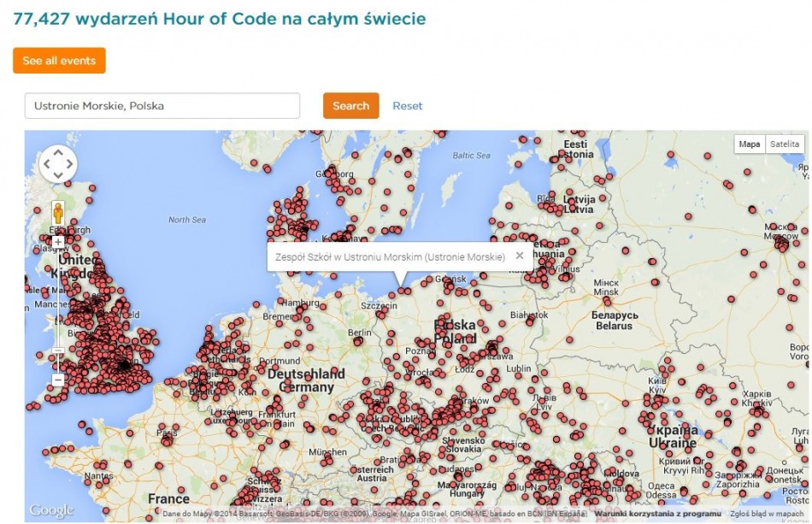Click the event marker under the popup pointer
Viewport: 812px width, 524px height.
tap(401, 291)
